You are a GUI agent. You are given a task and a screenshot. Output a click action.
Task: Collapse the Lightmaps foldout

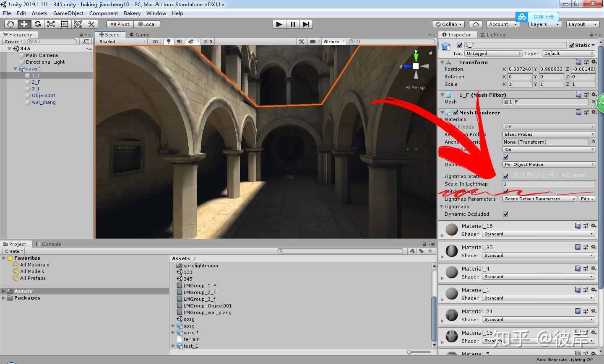(x=442, y=207)
